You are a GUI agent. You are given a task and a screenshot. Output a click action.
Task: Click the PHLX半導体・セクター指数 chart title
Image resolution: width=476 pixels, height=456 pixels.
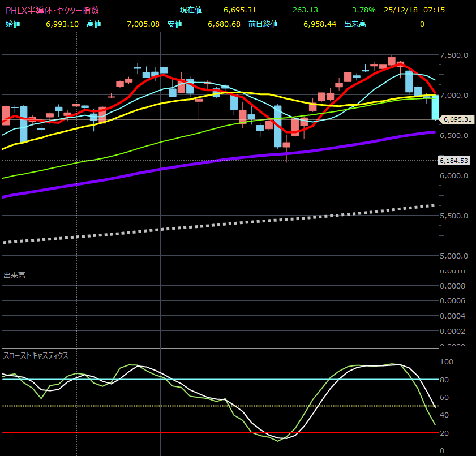pyautogui.click(x=52, y=10)
